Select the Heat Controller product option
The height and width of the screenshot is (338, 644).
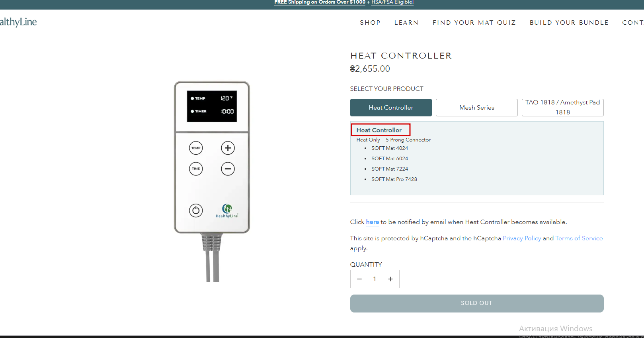[391, 108]
